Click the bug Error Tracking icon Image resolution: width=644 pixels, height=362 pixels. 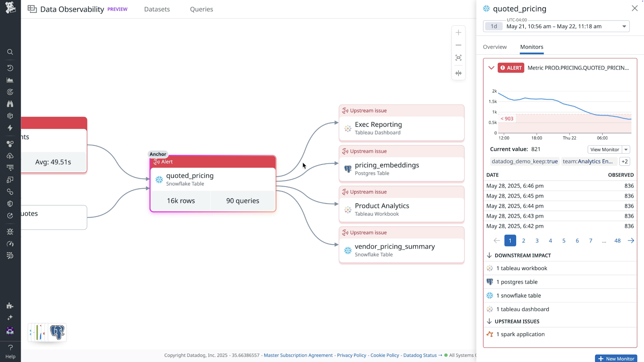point(10,232)
